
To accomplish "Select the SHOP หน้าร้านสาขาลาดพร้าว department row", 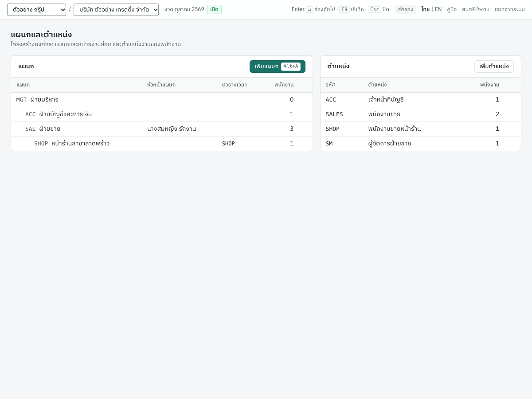I will point(162,144).
